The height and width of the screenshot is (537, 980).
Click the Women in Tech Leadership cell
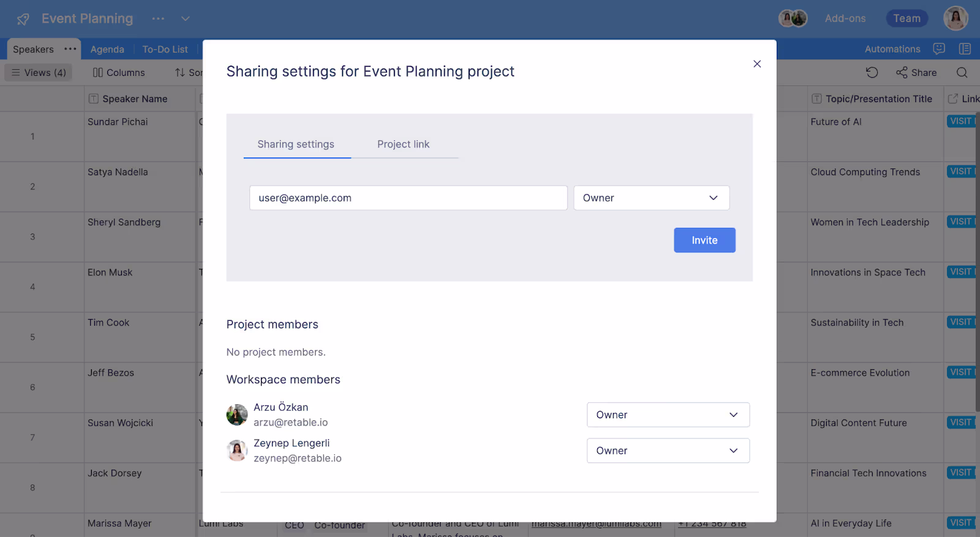875,237
